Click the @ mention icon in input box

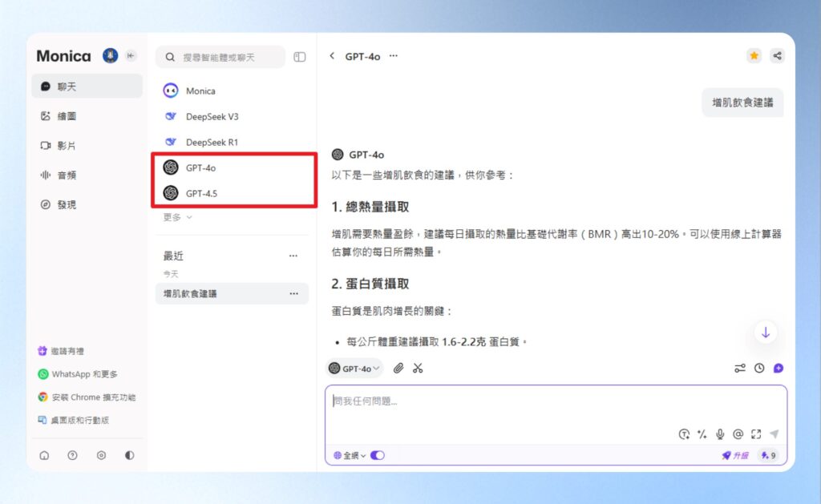(738, 433)
